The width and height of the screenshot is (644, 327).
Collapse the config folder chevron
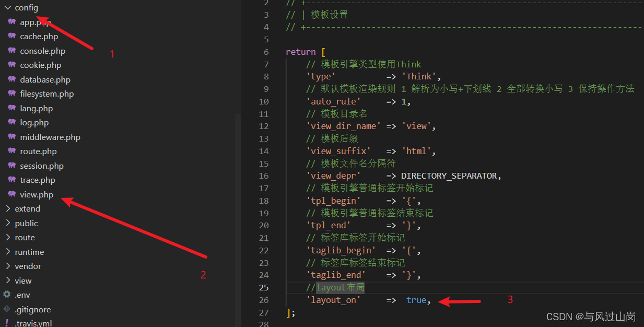coord(8,8)
